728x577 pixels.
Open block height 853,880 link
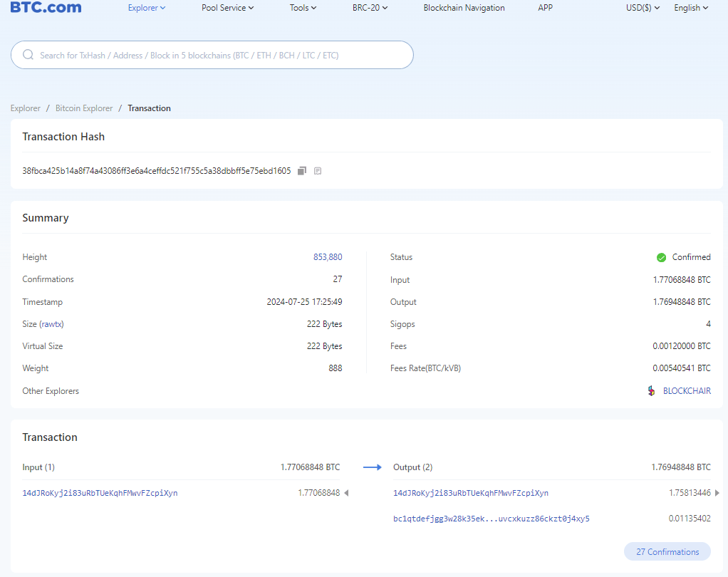tap(329, 257)
